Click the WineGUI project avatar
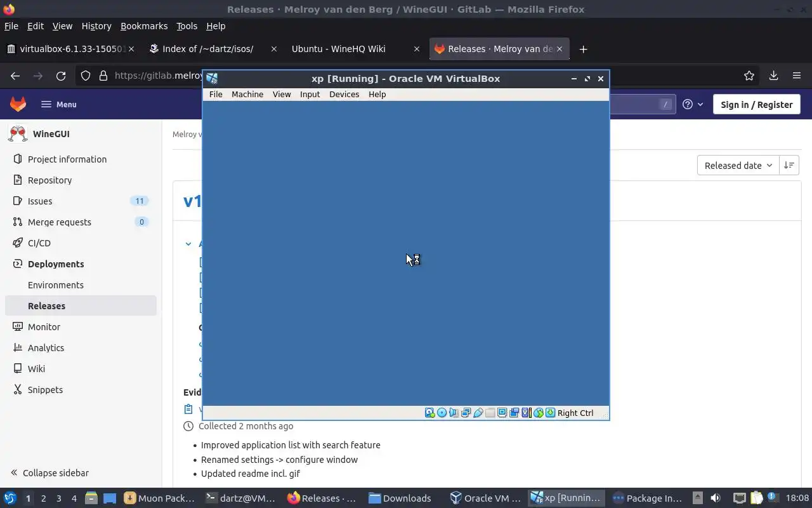This screenshot has height=508, width=812. [18, 134]
